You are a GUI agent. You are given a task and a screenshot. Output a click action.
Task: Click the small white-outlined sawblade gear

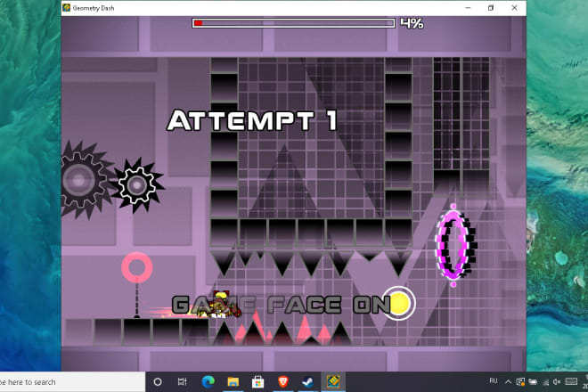[137, 185]
